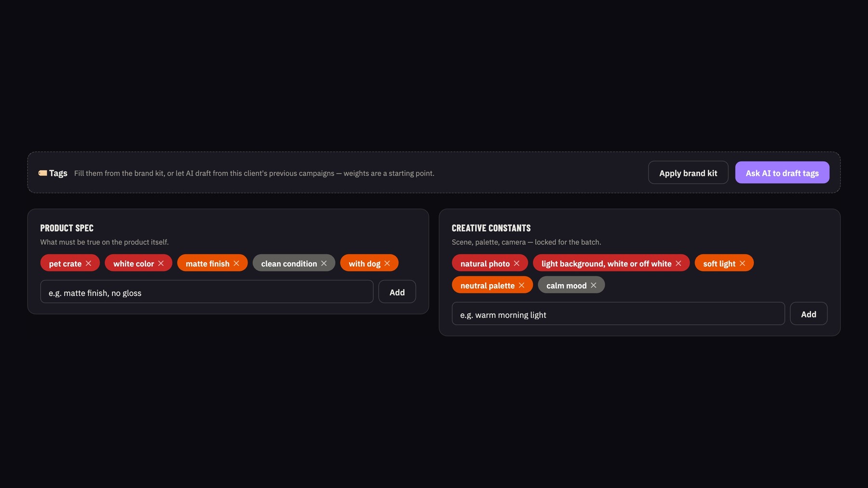Screen dimensions: 868x488
Task: Click 'Ask AI to draft tags' button
Action: 782,172
